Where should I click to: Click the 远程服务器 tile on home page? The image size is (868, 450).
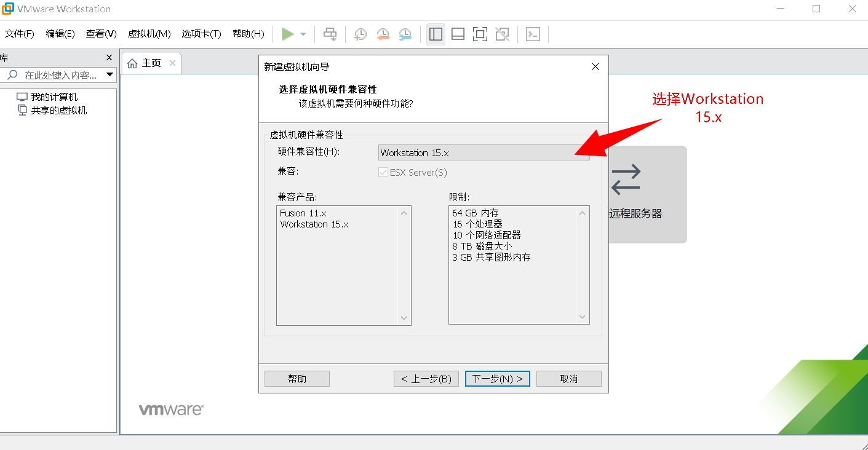[647, 194]
